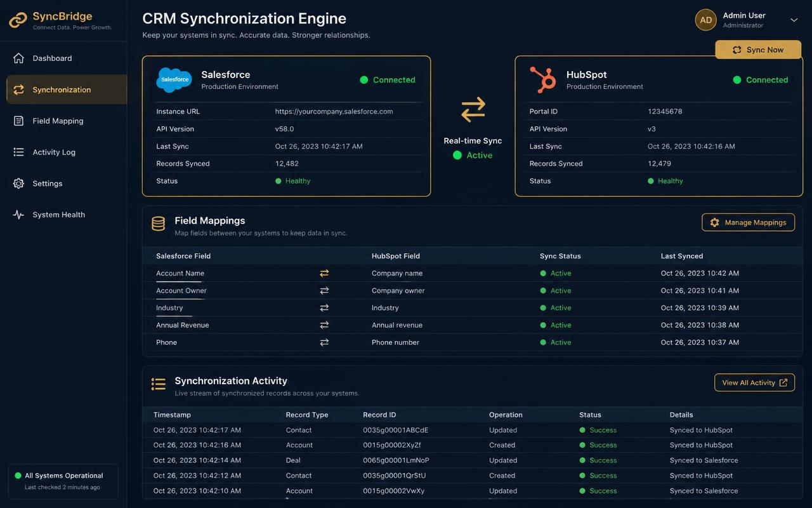Click the green All Systems Operational dot

(x=17, y=476)
